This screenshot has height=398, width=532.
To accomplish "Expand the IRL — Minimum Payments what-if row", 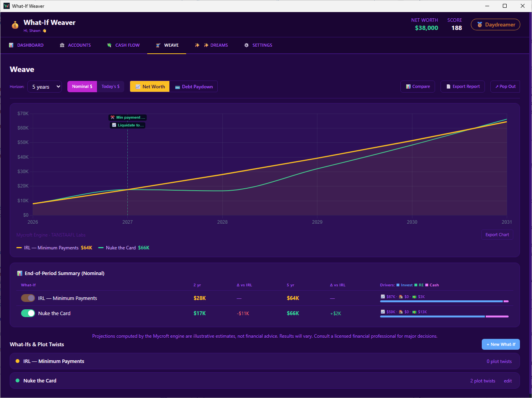I will pos(265,361).
